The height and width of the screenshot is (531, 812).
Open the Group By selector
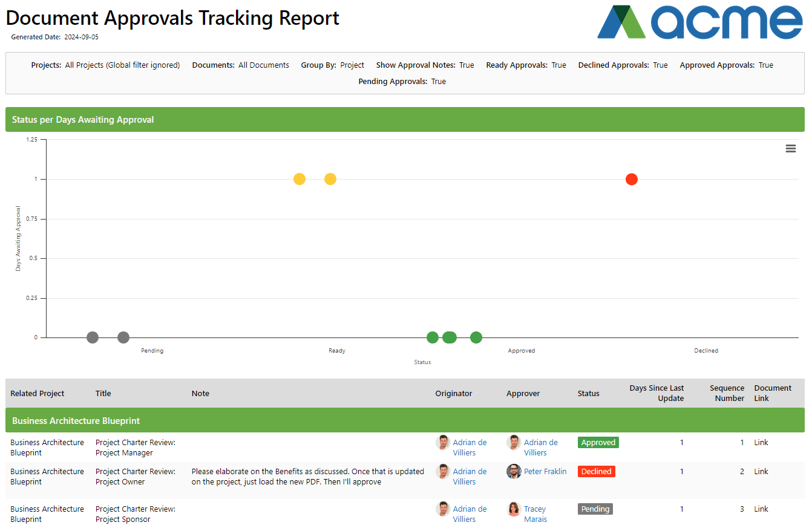point(352,65)
